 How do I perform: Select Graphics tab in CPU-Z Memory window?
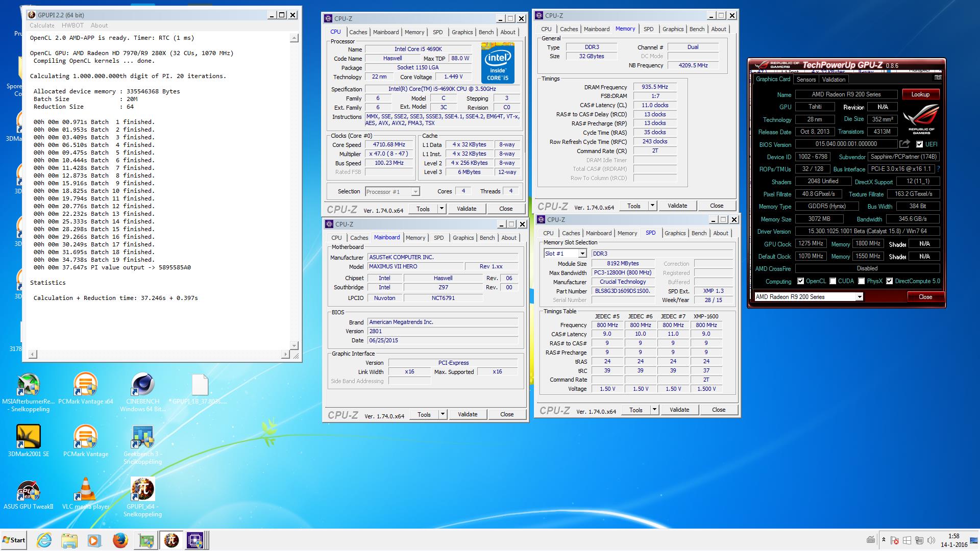pos(673,29)
